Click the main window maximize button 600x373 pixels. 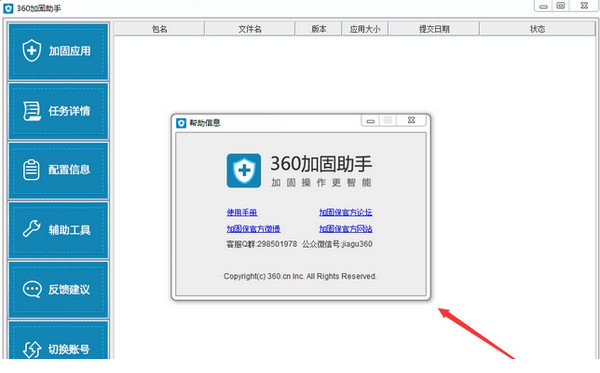click(561, 5)
